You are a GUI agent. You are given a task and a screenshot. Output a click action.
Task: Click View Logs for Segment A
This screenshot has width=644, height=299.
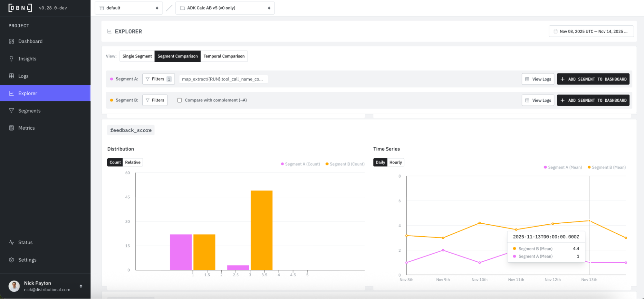click(538, 79)
